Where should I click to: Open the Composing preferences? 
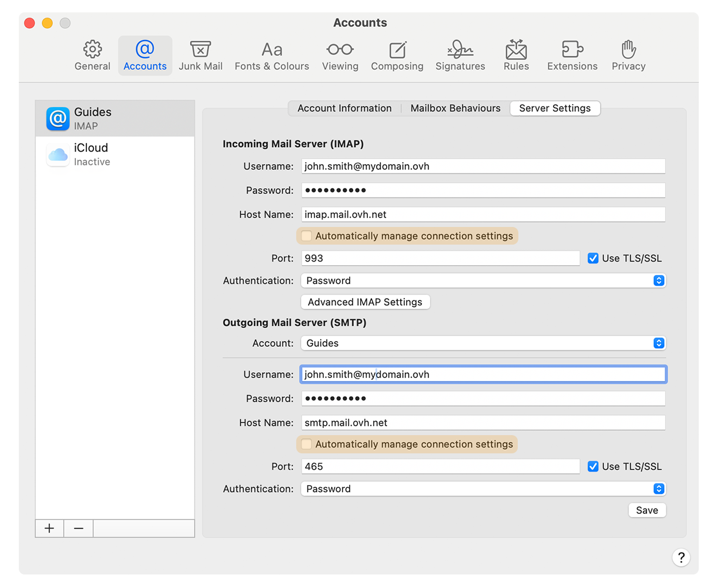(x=397, y=55)
